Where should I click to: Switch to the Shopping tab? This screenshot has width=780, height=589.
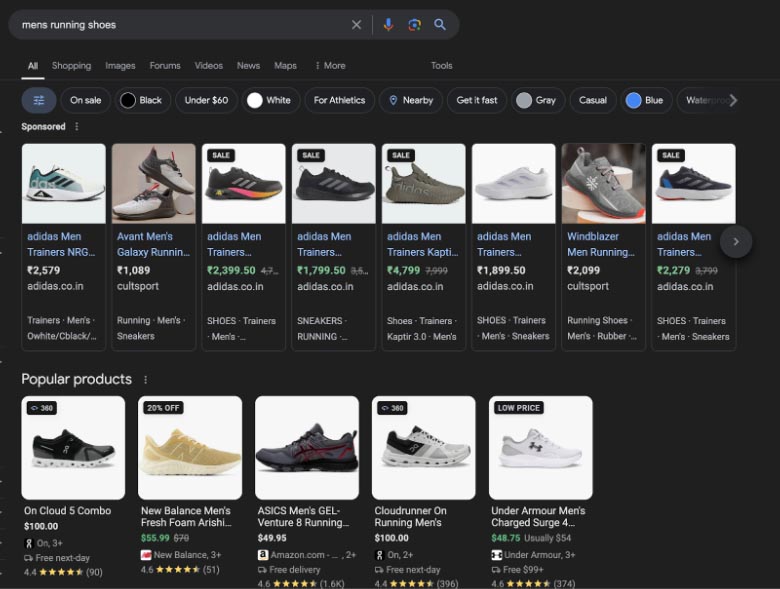(72, 66)
